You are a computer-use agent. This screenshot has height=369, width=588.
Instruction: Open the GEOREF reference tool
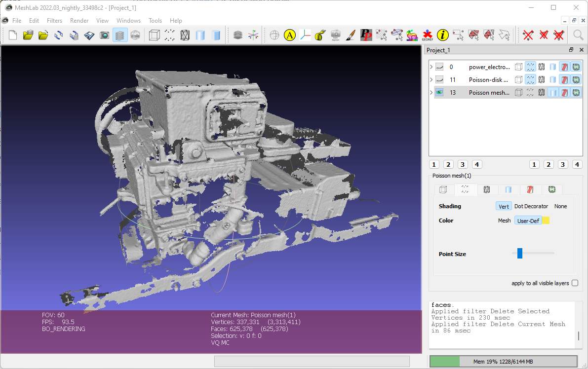pyautogui.click(x=428, y=35)
